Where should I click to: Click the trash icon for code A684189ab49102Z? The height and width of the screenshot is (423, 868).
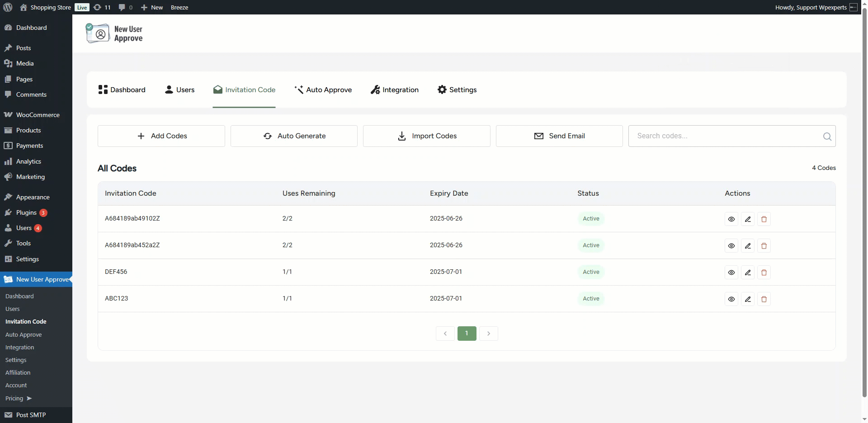point(764,219)
